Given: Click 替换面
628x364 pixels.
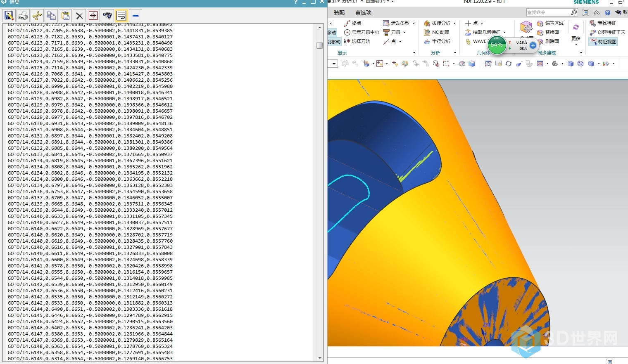Looking at the screenshot, I should coord(548,32).
